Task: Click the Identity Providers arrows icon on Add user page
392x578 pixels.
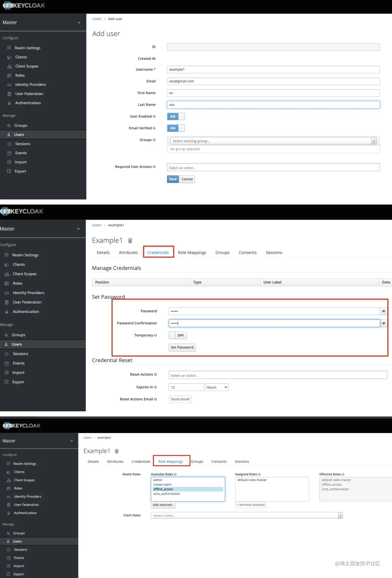Action: (9, 85)
